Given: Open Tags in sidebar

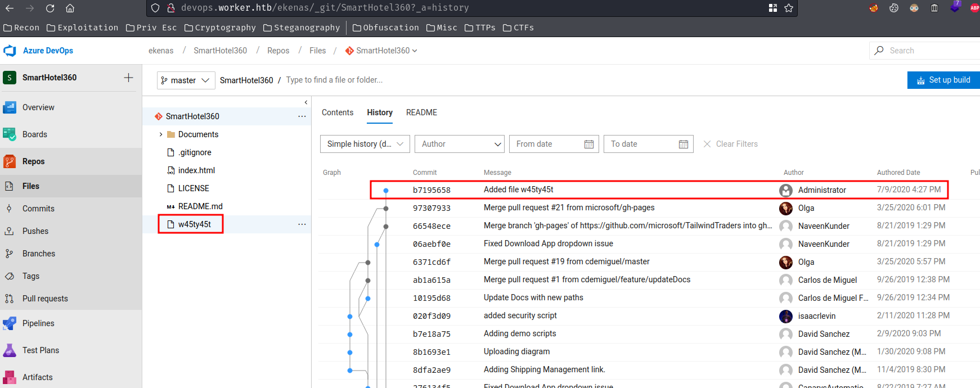Looking at the screenshot, I should [x=31, y=276].
